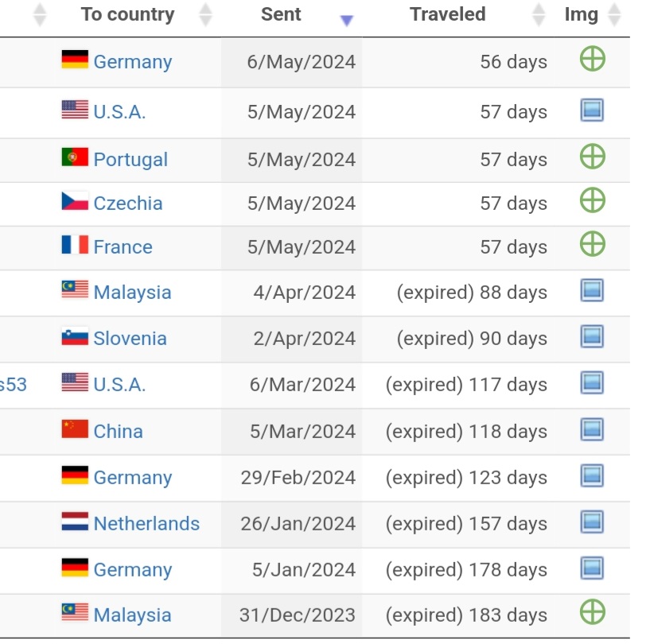This screenshot has height=644, width=650.
Task: Sort by the To country column arrows
Action: [205, 15]
